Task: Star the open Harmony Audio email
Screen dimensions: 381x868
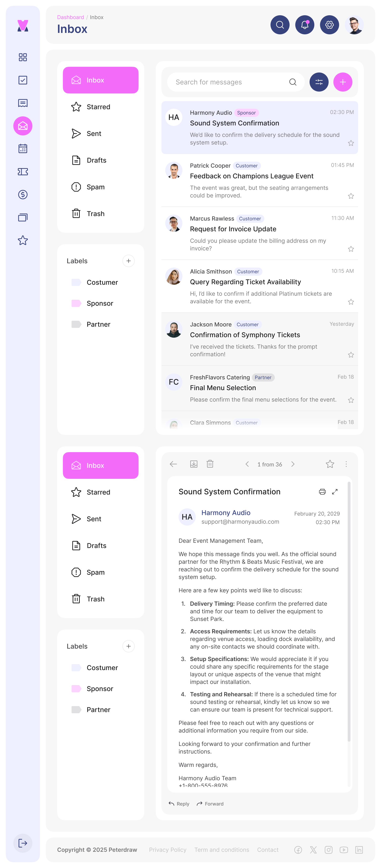Action: click(330, 464)
